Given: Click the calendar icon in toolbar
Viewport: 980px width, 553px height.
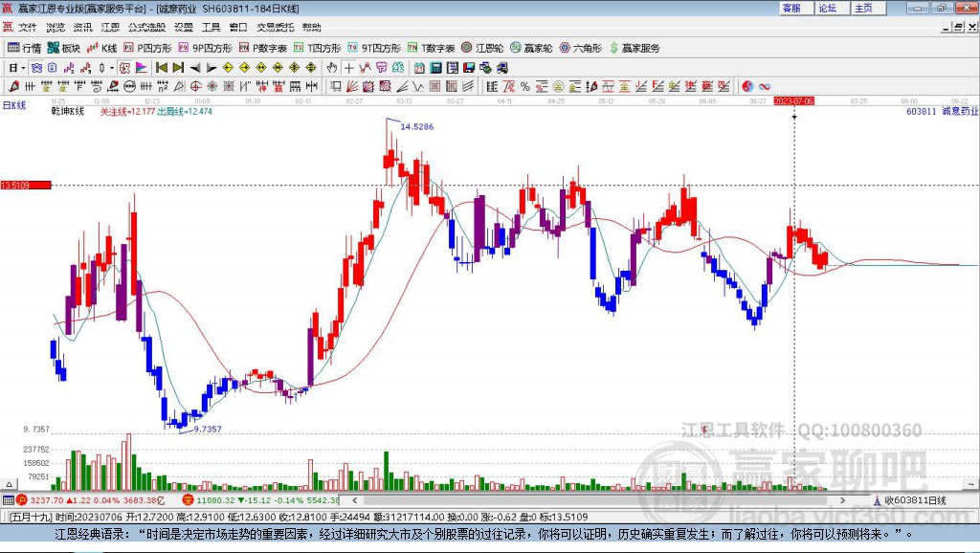Looking at the screenshot, I should pyautogui.click(x=419, y=68).
